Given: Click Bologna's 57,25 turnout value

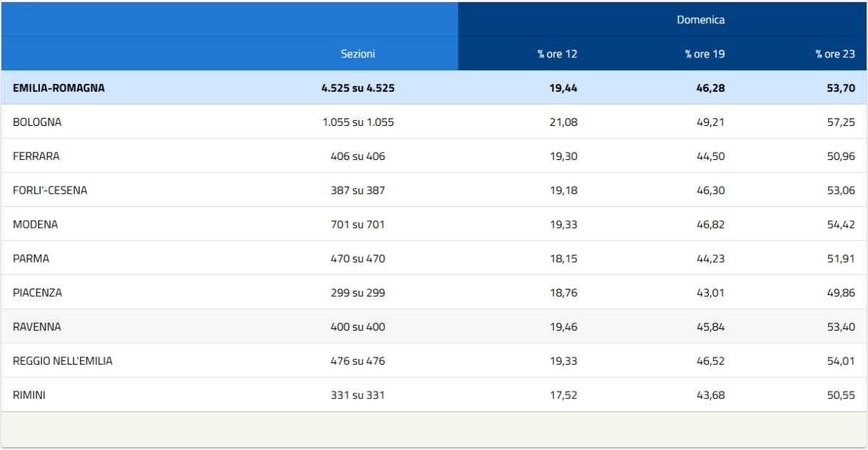Looking at the screenshot, I should pyautogui.click(x=841, y=122).
